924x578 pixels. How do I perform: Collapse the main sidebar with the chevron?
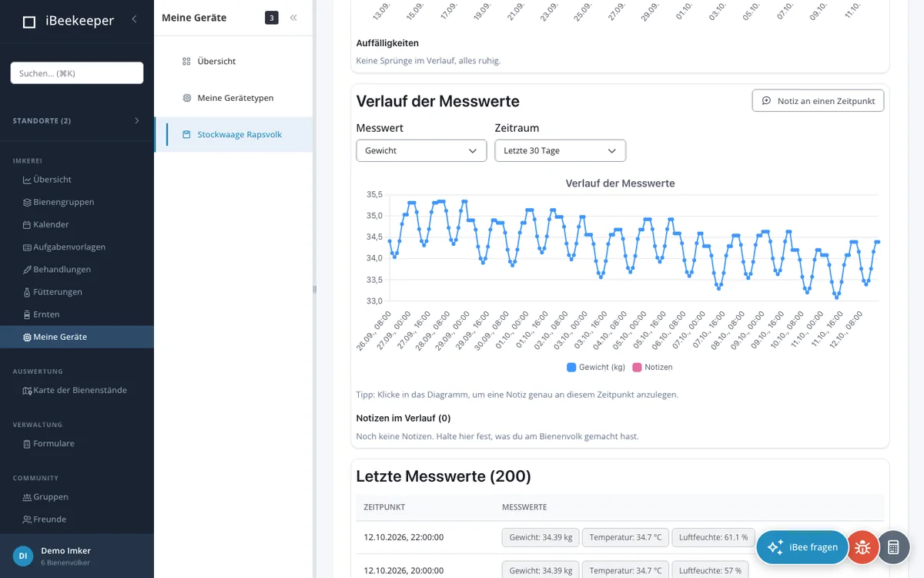[134, 19]
